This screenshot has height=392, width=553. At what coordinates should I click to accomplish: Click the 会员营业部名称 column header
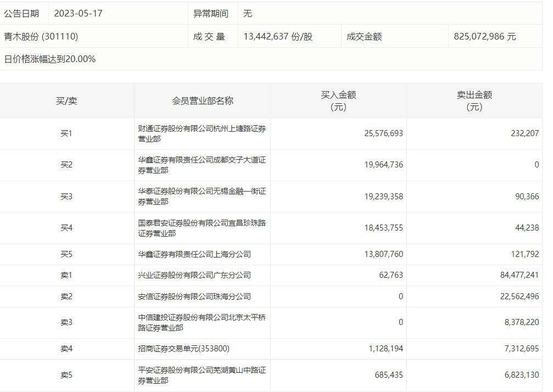(203, 101)
